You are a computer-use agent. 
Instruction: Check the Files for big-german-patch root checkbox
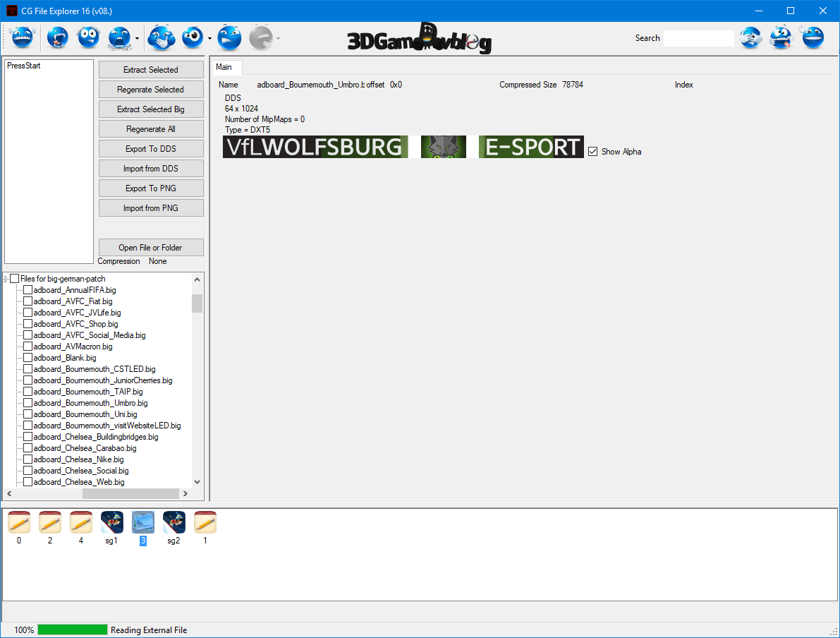point(15,279)
